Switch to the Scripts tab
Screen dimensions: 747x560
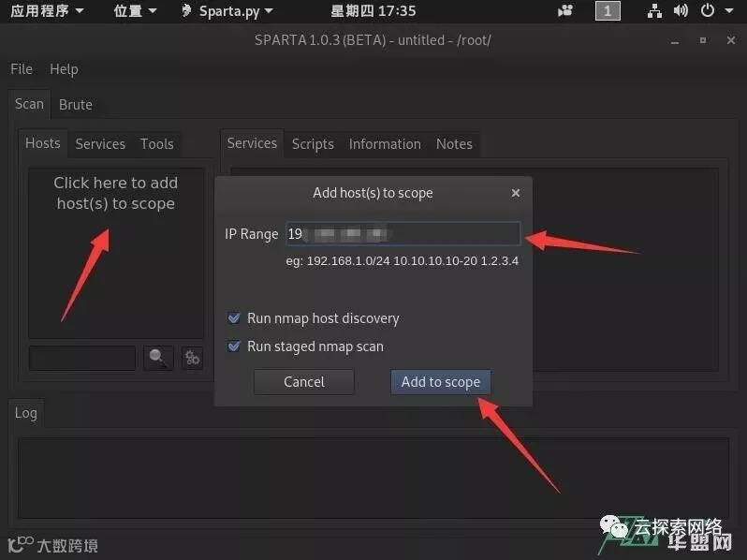coord(313,144)
